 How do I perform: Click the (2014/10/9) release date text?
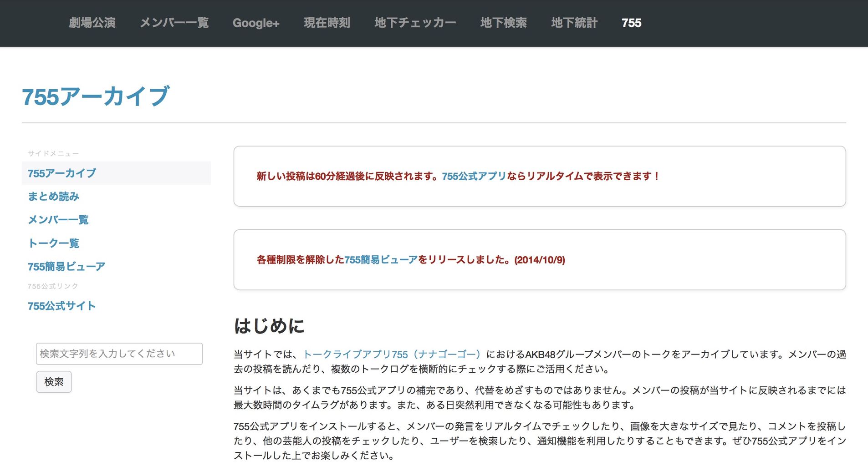(540, 260)
